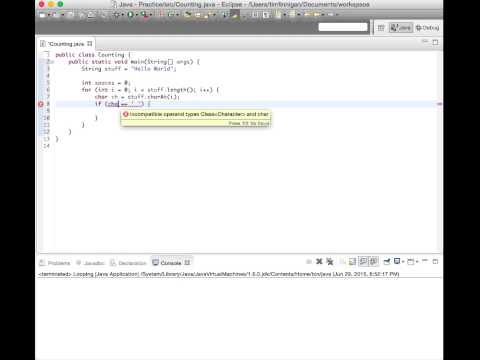Screen dimensions: 480x360
Task: Switch to the Debug perspective
Action: 428,28
